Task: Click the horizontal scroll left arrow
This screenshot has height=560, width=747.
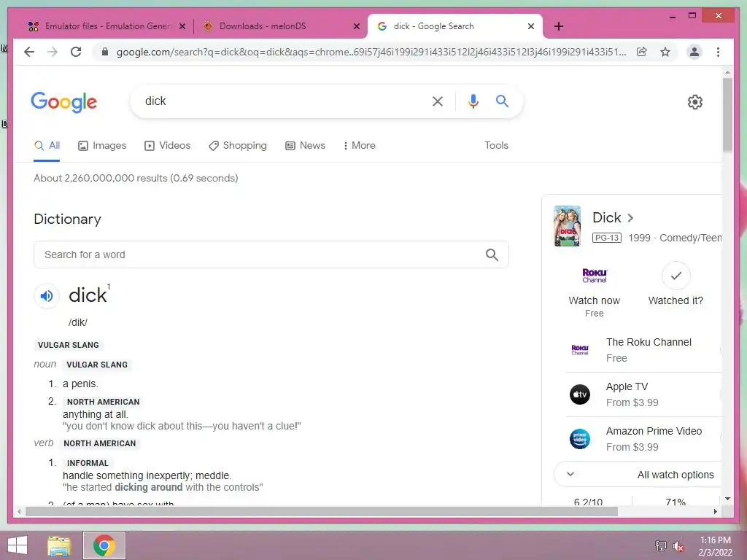Action: pyautogui.click(x=19, y=511)
